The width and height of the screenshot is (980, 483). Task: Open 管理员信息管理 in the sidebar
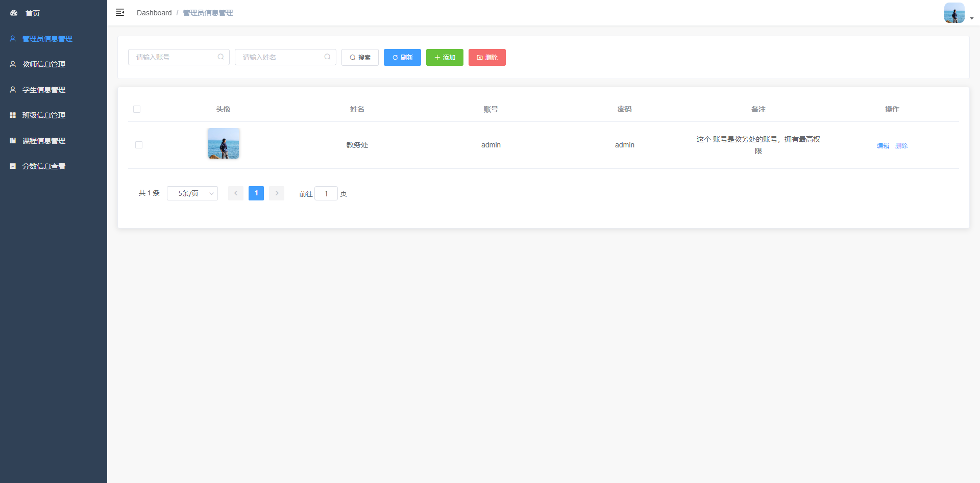[x=47, y=39]
